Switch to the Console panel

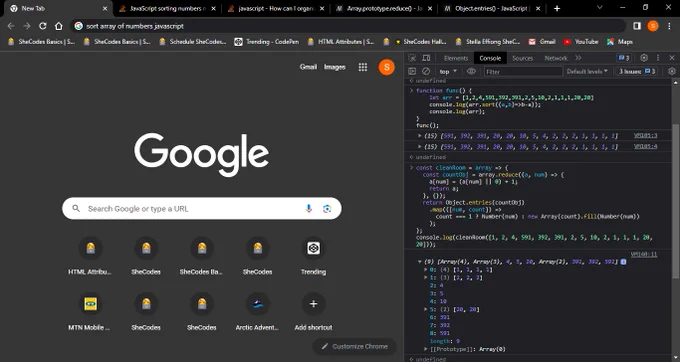pyautogui.click(x=490, y=58)
